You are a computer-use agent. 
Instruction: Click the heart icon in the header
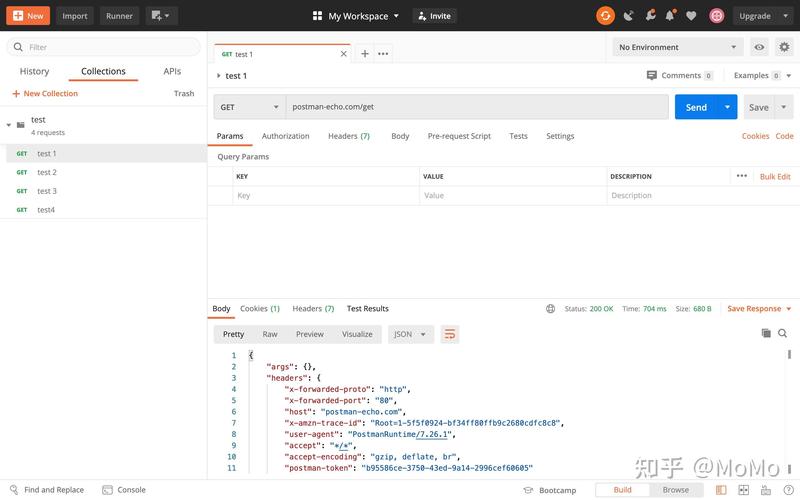[691, 16]
